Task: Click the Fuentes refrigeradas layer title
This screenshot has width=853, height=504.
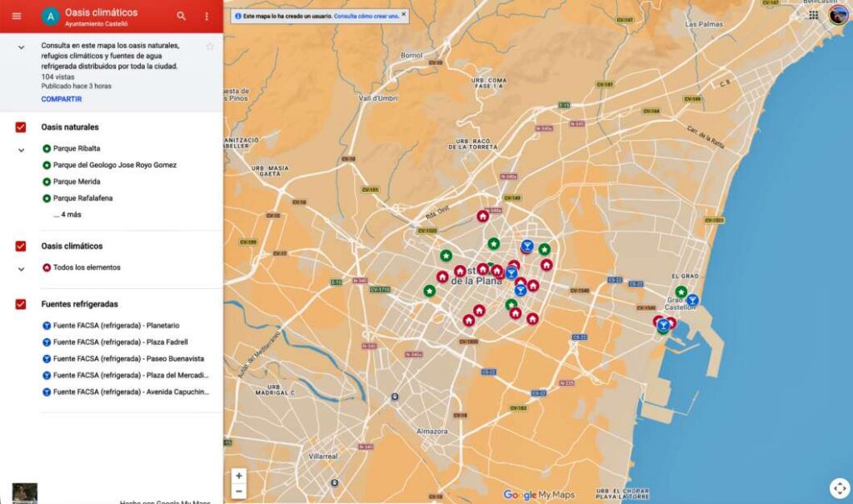Action: pos(79,304)
